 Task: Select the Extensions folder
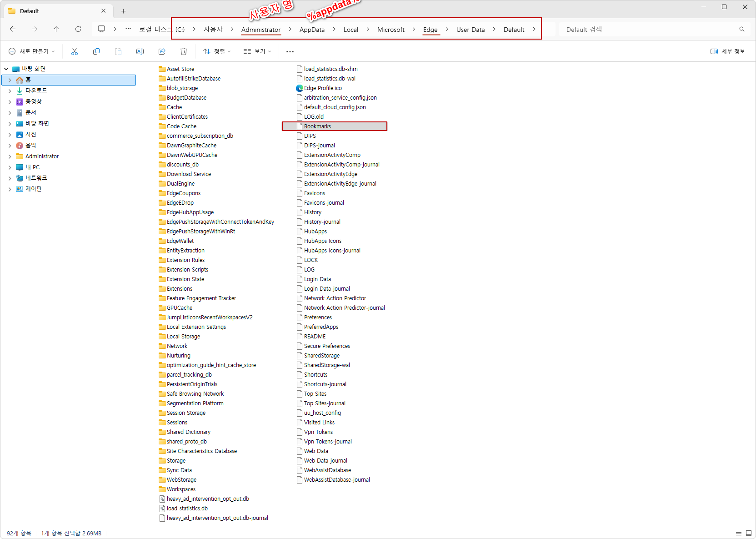(x=176, y=289)
